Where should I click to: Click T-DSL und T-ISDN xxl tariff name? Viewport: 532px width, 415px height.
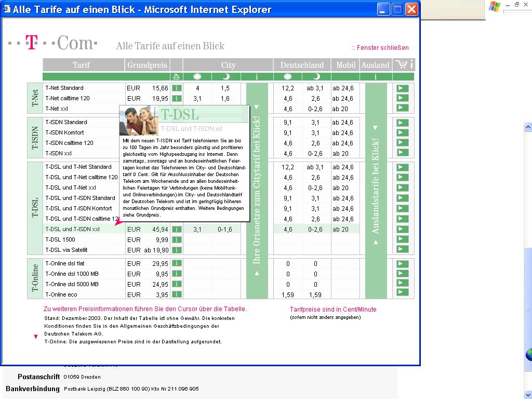click(x=73, y=229)
